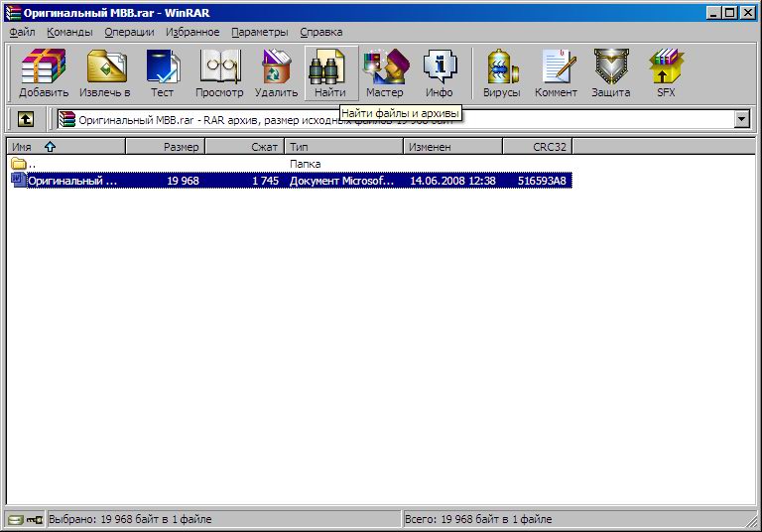762x532 pixels.
Task: Open the Параметры menu
Action: tap(260, 32)
